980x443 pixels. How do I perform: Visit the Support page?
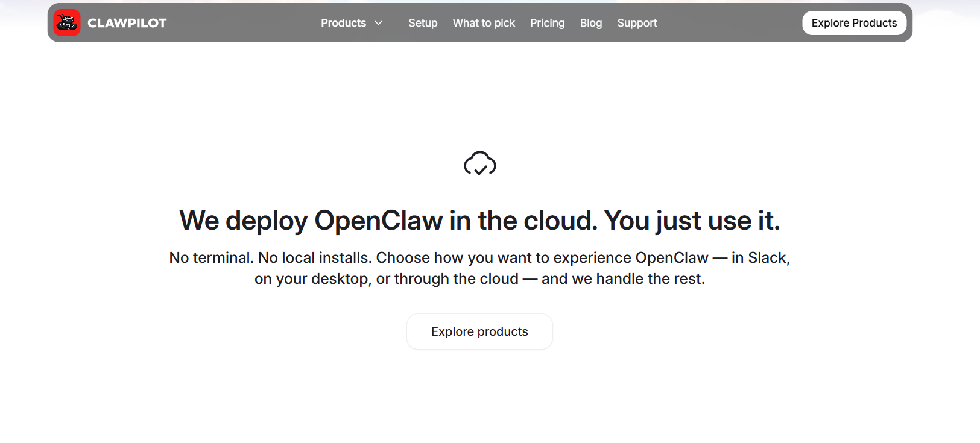pyautogui.click(x=637, y=23)
